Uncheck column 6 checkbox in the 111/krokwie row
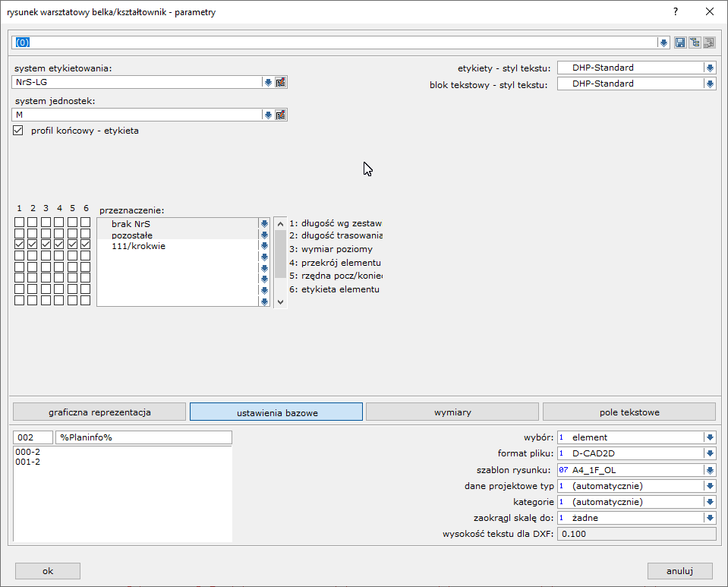This screenshot has width=728, height=587. pos(86,245)
